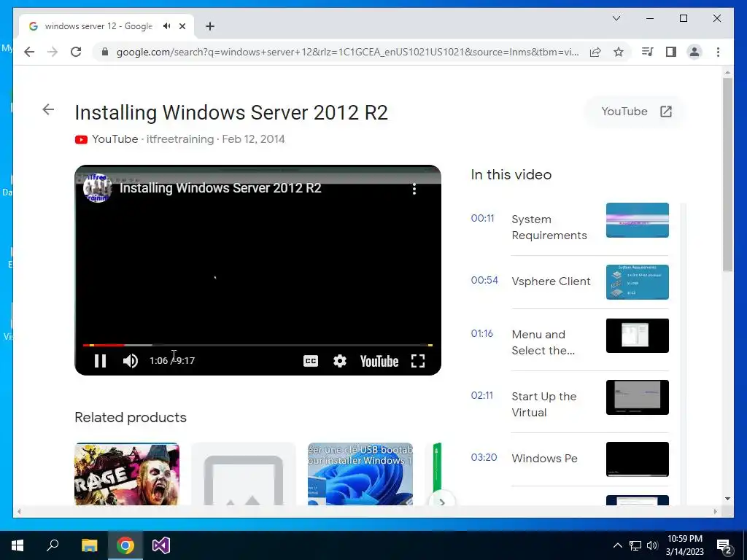Click vertical scrollbar thumb of page

click(727, 174)
